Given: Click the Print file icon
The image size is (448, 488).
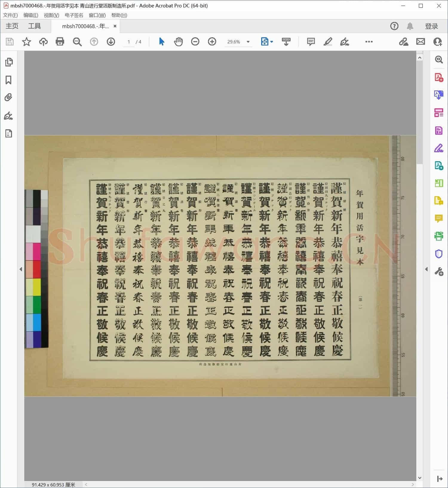Looking at the screenshot, I should click(x=60, y=42).
